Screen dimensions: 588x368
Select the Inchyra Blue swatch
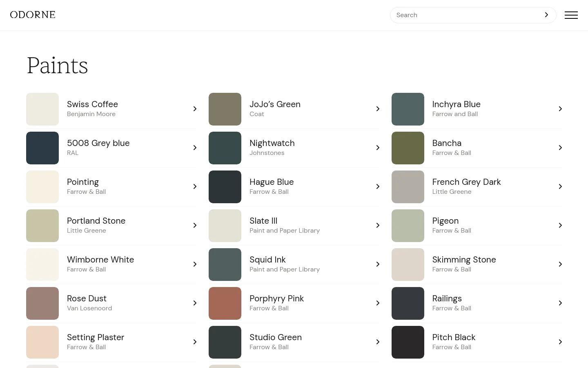coord(408,109)
